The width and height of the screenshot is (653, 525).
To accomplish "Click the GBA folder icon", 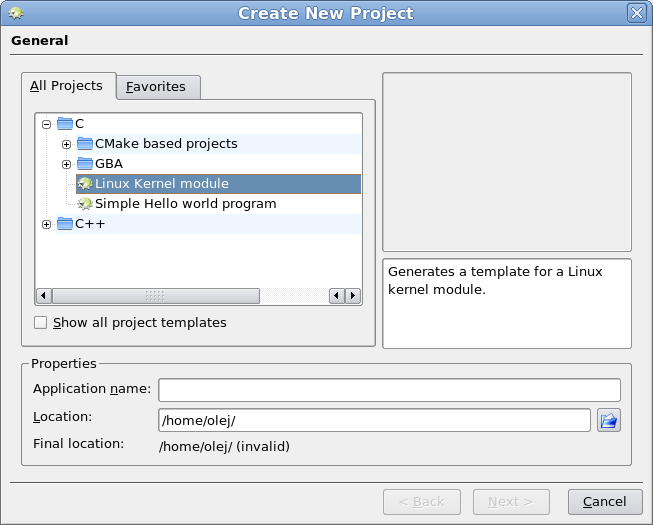I will [85, 164].
